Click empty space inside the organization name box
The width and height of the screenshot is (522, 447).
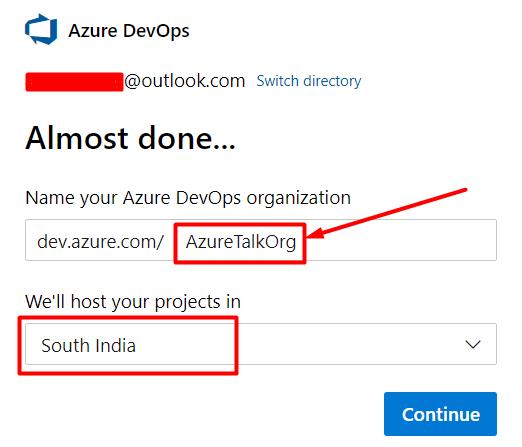click(x=400, y=240)
